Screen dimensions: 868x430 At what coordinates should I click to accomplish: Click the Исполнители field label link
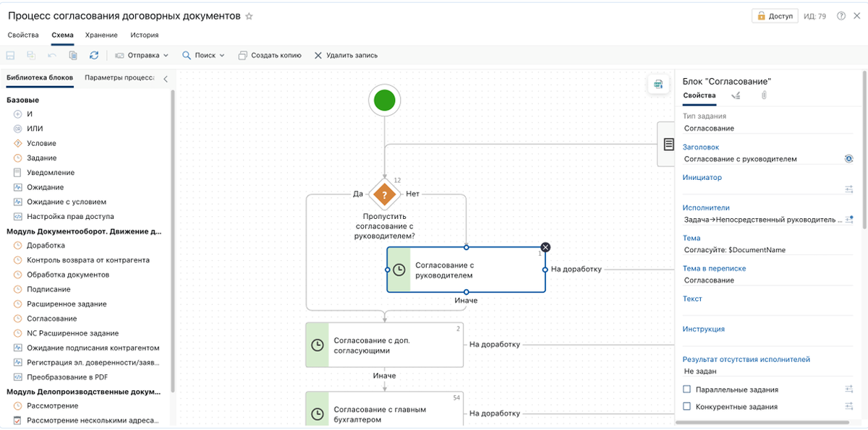point(706,207)
